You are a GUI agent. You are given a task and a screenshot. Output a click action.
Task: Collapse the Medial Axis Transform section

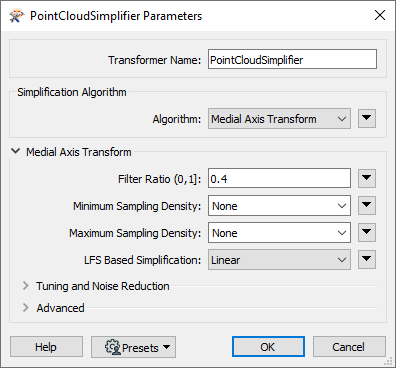15,151
